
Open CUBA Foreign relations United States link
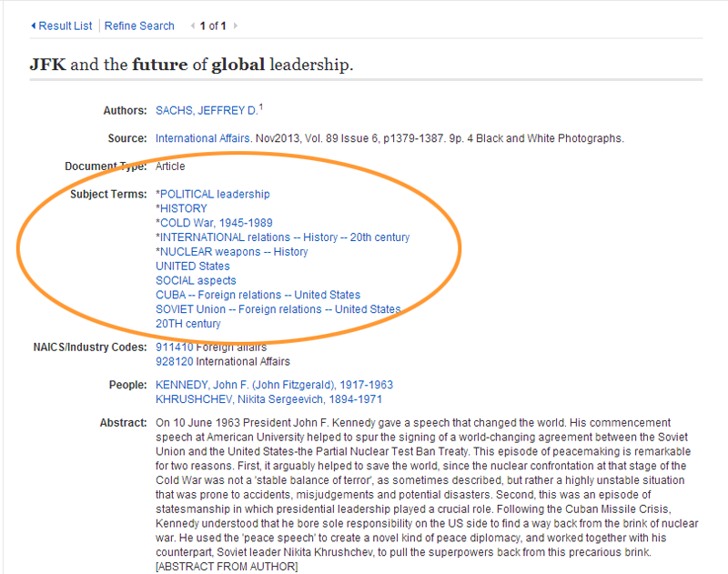pyautogui.click(x=258, y=295)
